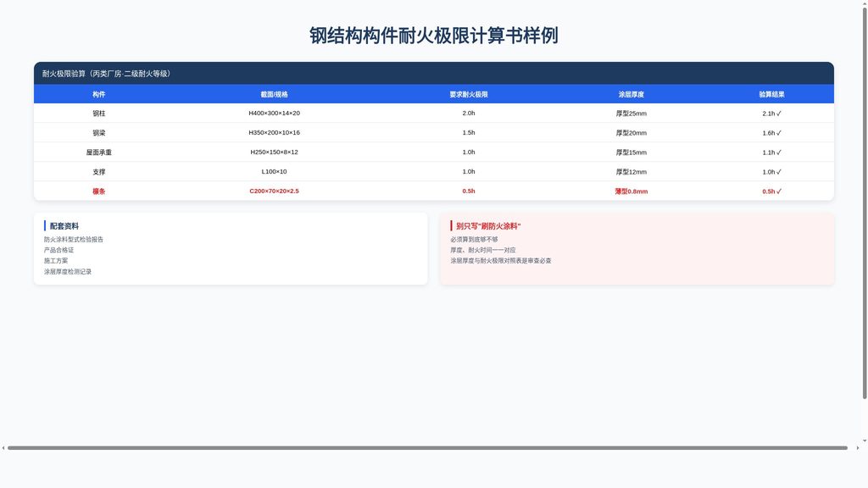Click the red 檩条 component cell
This screenshot has width=868, height=488.
(98, 191)
